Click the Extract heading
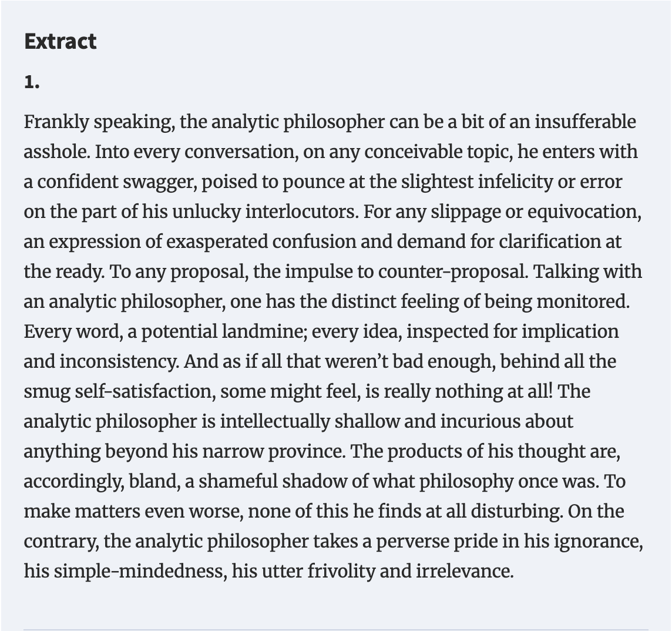Viewport: 672px width, 631px height. point(61,42)
